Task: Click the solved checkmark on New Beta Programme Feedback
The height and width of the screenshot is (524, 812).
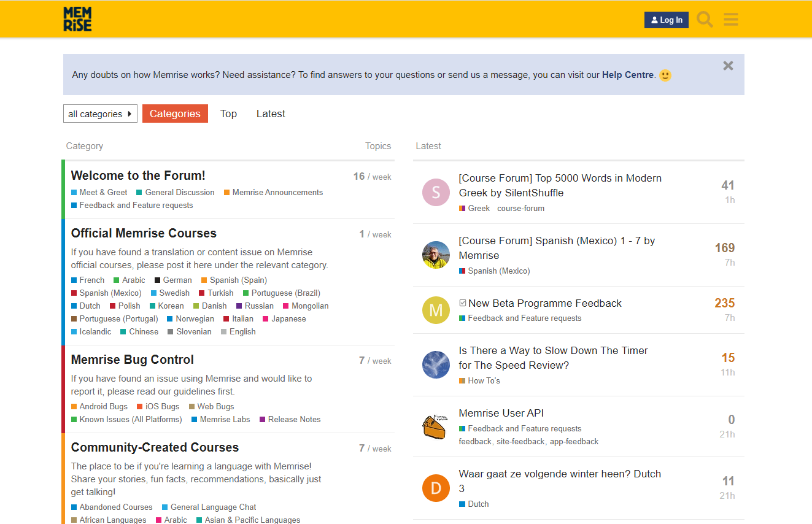Action: click(x=462, y=302)
